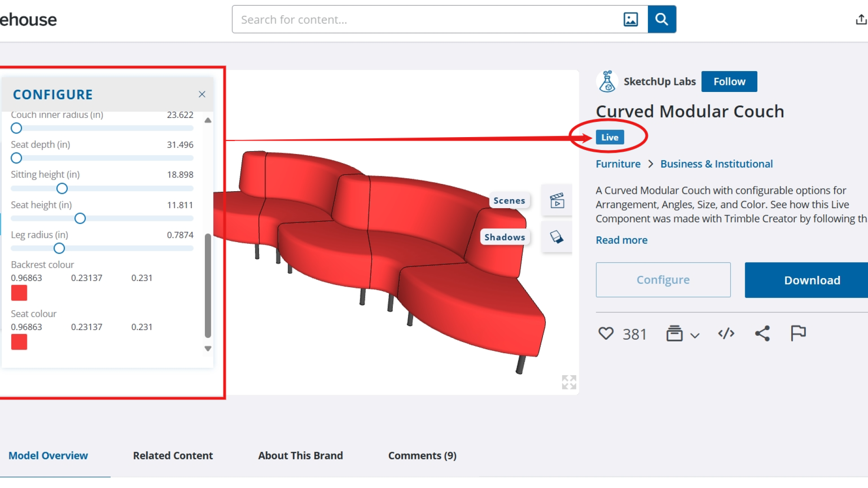Viewport: 868px width, 488px height.
Task: Close the Configure panel
Action: tap(202, 94)
